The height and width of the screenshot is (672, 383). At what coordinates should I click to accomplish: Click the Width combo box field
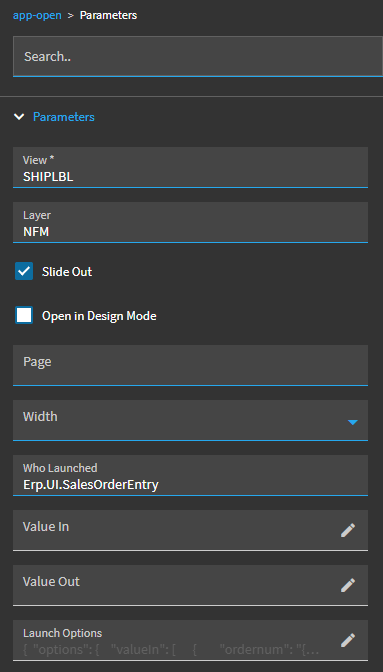click(190, 420)
